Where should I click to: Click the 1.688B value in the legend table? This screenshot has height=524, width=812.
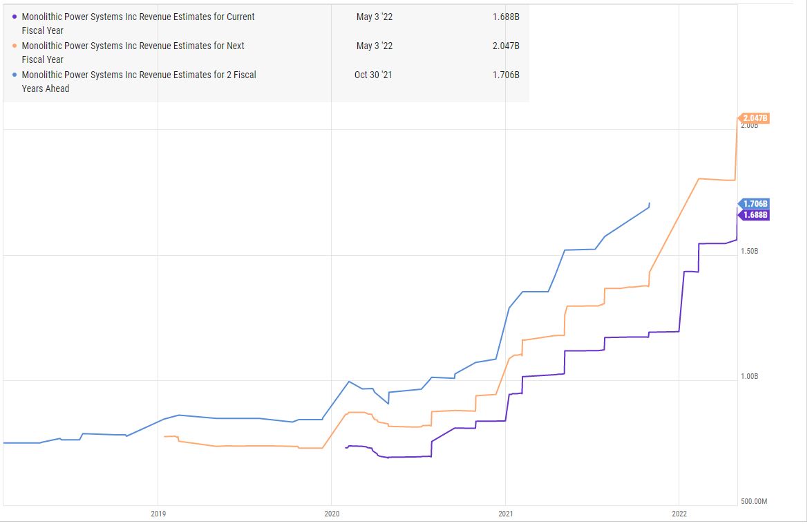click(x=506, y=17)
